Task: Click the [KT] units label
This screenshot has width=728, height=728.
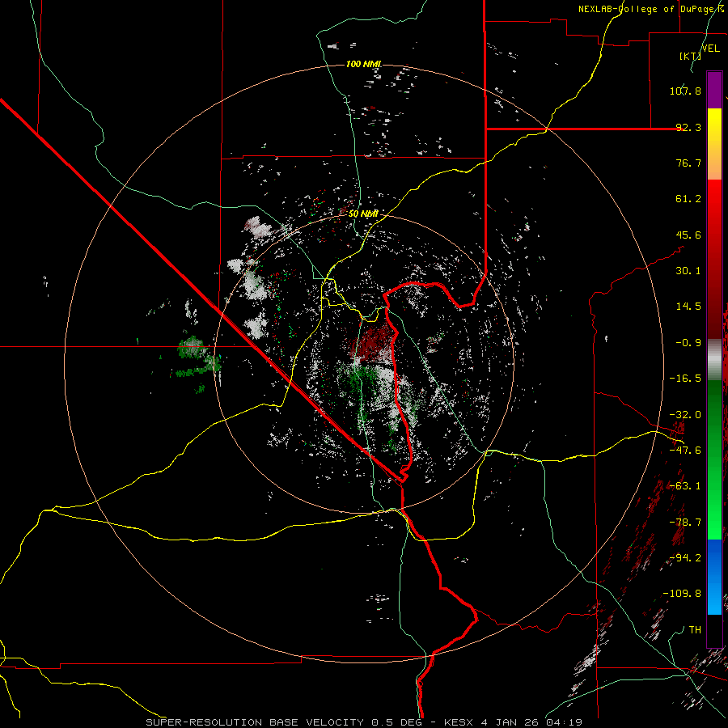Action: coord(690,56)
